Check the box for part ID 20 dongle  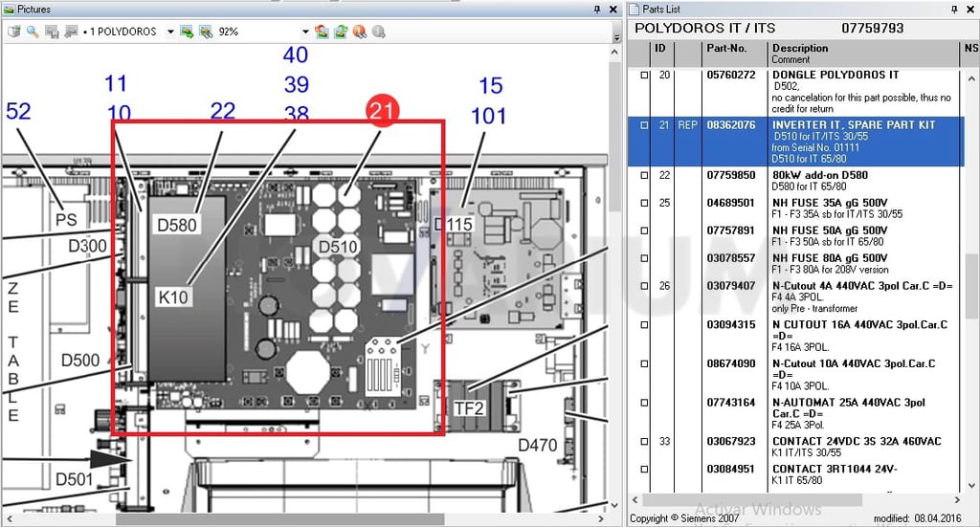coord(644,75)
